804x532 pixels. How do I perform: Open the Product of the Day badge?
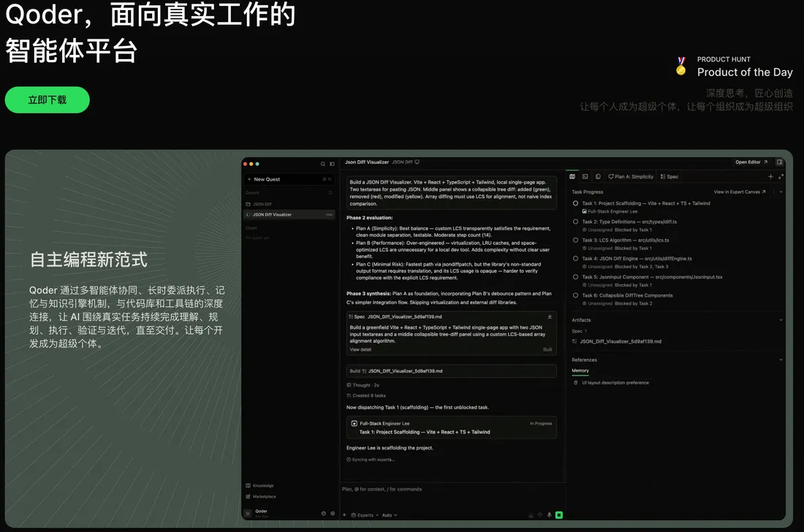(735, 67)
